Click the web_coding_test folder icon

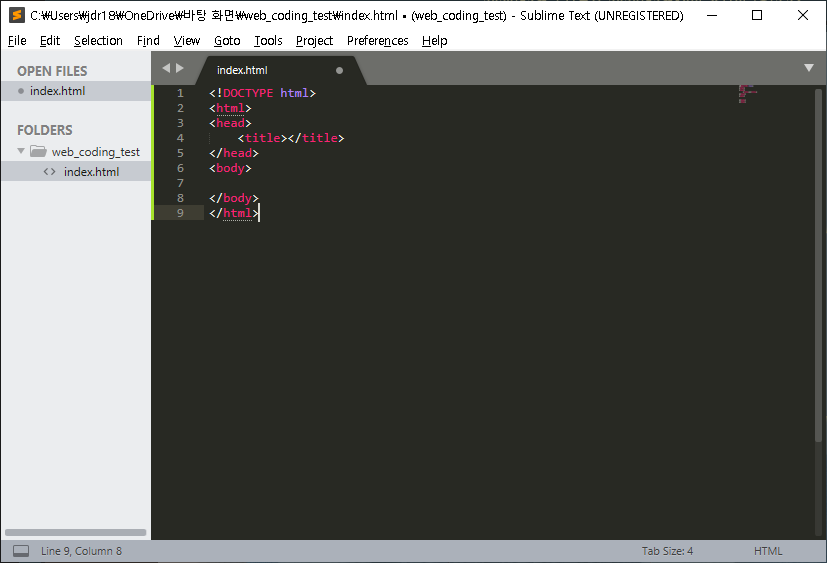pos(38,151)
